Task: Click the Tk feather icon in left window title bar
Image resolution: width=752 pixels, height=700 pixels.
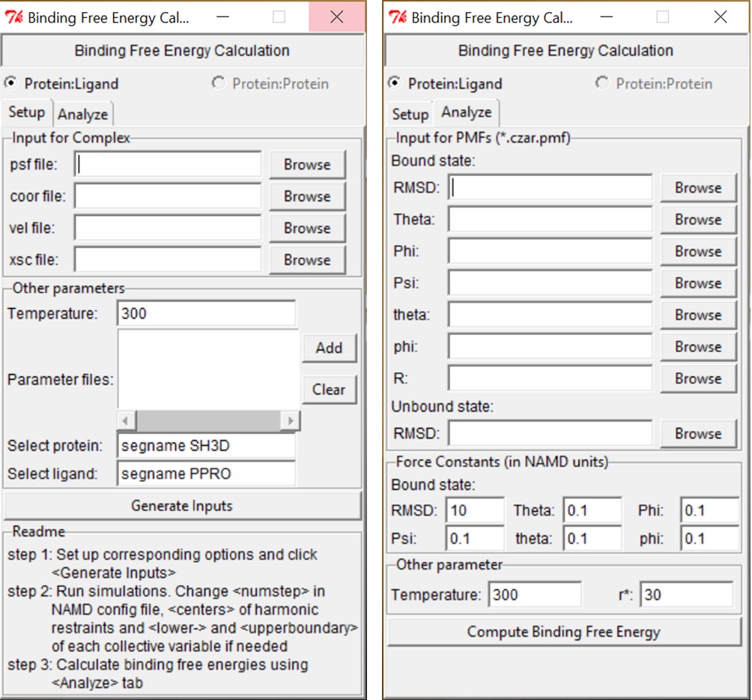Action: 13,18
